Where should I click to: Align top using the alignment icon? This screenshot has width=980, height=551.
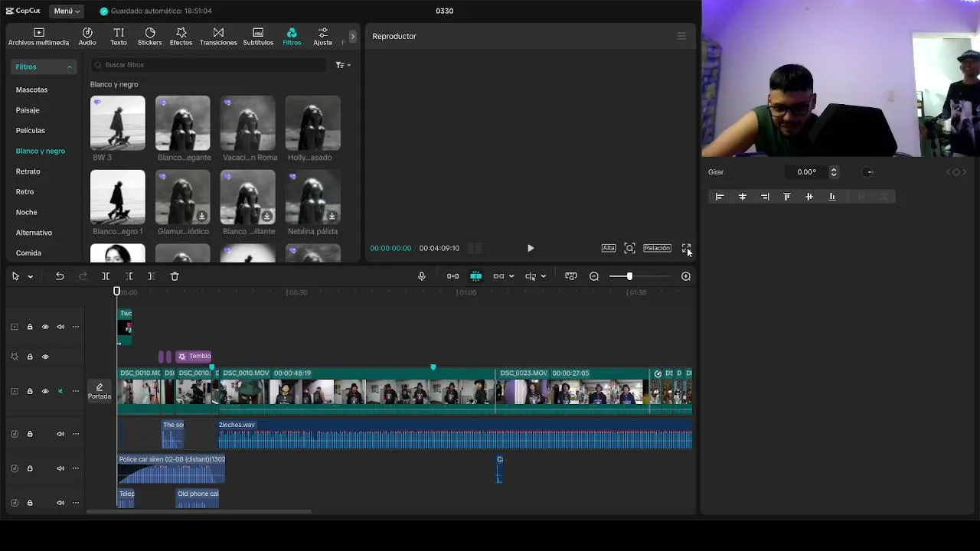pos(787,197)
